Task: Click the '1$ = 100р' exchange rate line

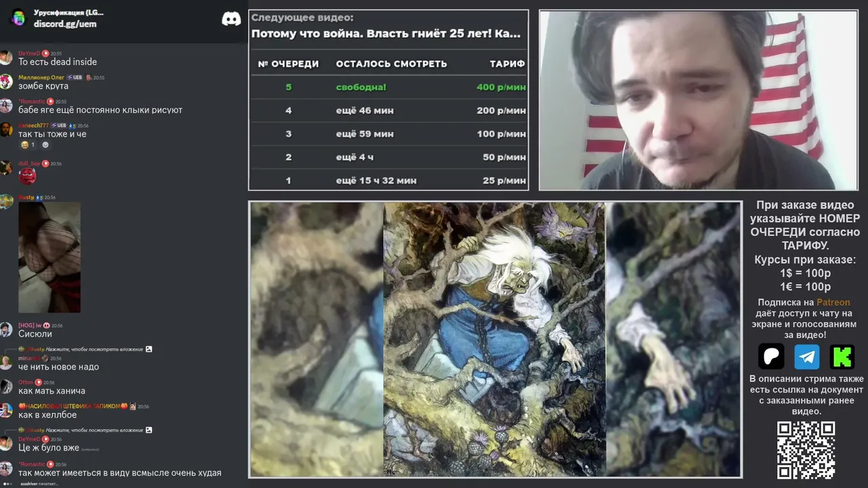Action: point(805,273)
